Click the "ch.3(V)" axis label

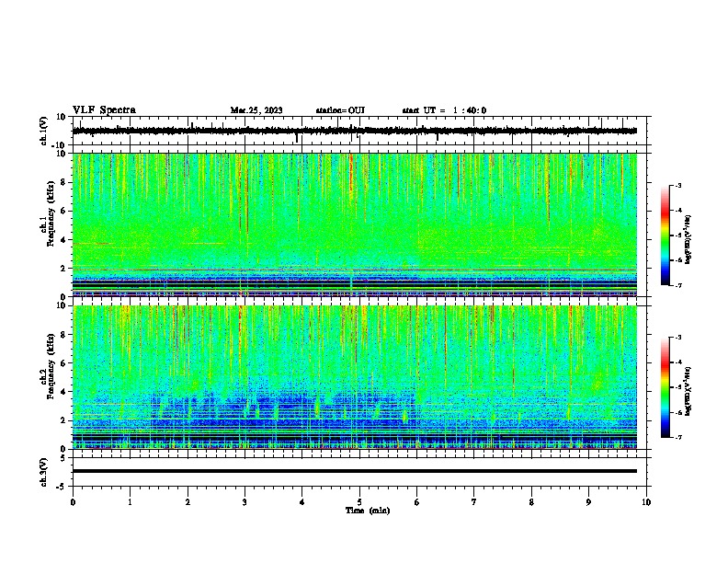[x=44, y=473]
